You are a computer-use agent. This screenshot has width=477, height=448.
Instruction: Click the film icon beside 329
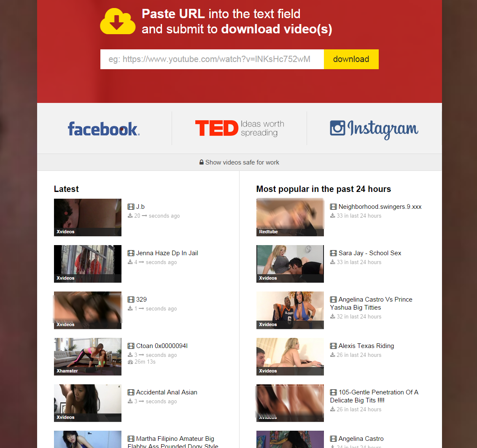click(131, 300)
